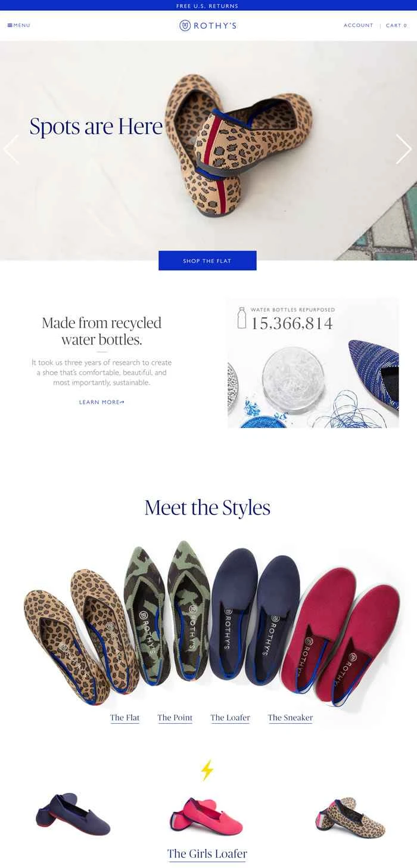Advance carousel with right arrow

[x=404, y=149]
